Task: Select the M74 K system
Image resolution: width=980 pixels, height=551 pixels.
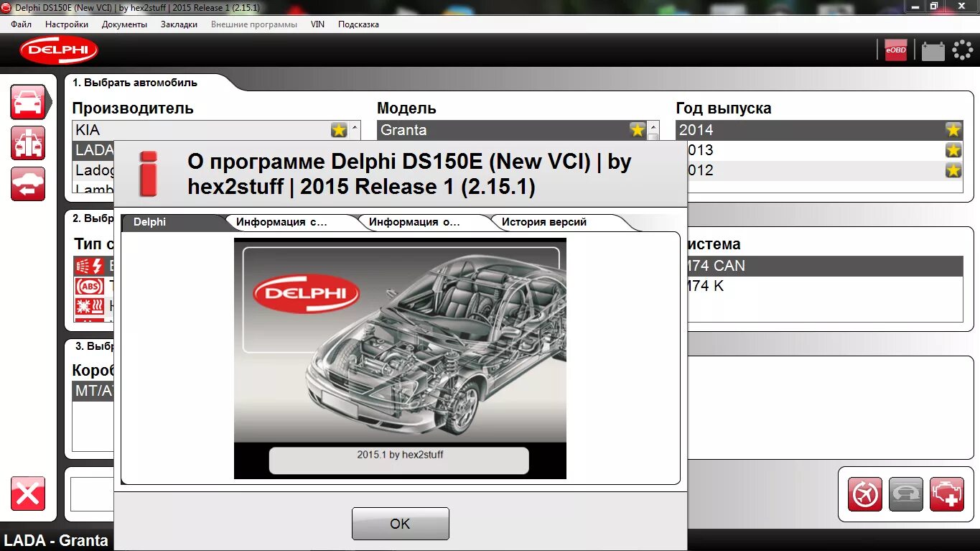Action: click(x=824, y=286)
